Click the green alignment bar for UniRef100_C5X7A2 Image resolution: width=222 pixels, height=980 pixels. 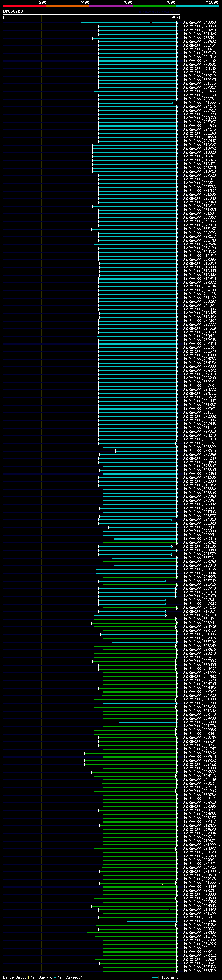[140, 543]
